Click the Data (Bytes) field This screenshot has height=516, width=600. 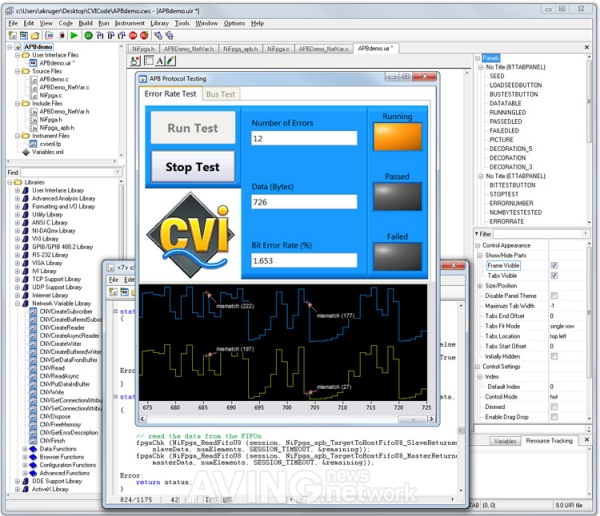tap(304, 202)
